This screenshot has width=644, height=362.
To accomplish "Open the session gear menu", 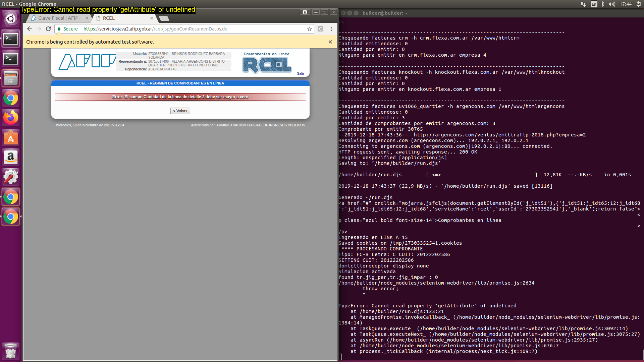I will click(x=639, y=4).
